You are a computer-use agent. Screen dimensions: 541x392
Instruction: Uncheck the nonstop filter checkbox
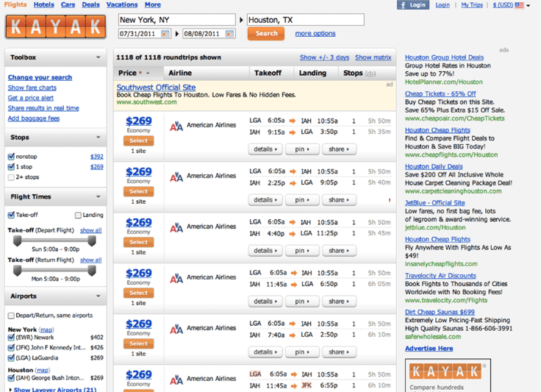coord(11,157)
